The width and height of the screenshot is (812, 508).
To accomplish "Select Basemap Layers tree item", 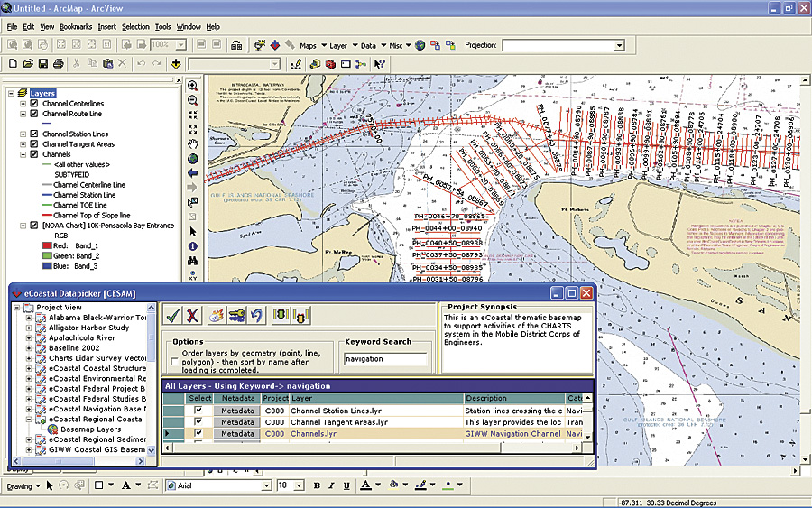I will [90, 429].
